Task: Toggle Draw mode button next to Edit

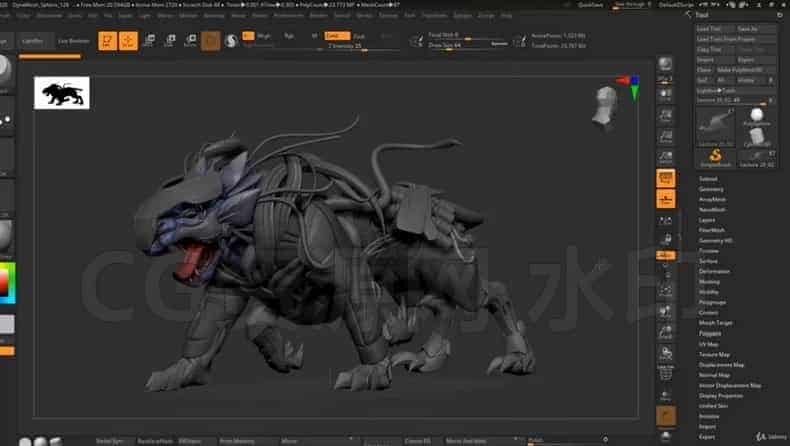Action: point(128,41)
